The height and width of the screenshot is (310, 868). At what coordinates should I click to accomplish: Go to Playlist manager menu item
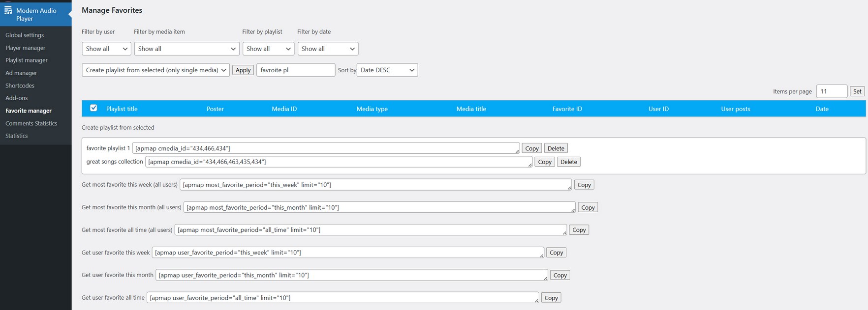27,60
